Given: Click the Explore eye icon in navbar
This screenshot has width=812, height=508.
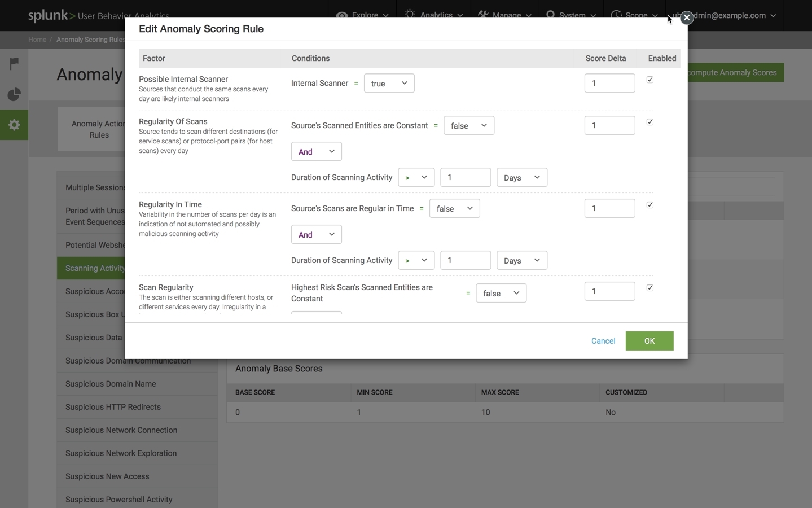Looking at the screenshot, I should point(341,15).
